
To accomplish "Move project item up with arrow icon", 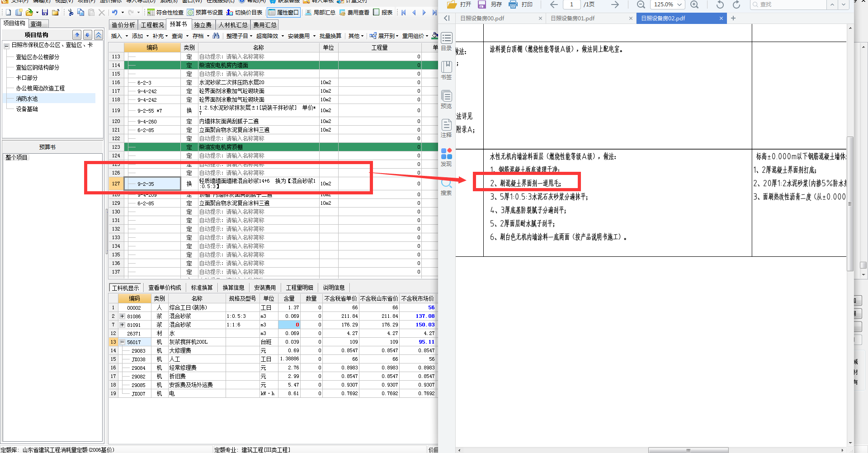I will point(77,35).
